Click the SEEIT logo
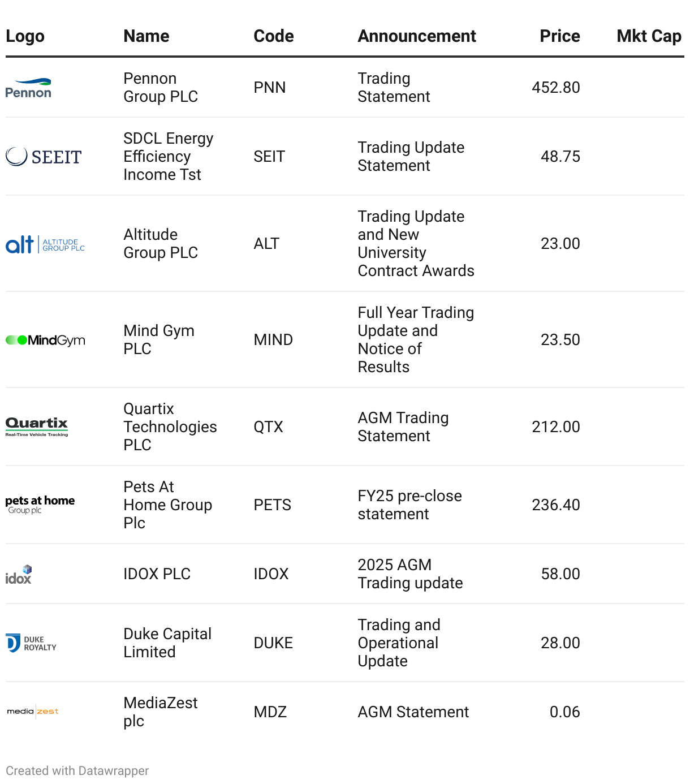Image resolution: width=690 pixels, height=784 pixels. point(44,157)
